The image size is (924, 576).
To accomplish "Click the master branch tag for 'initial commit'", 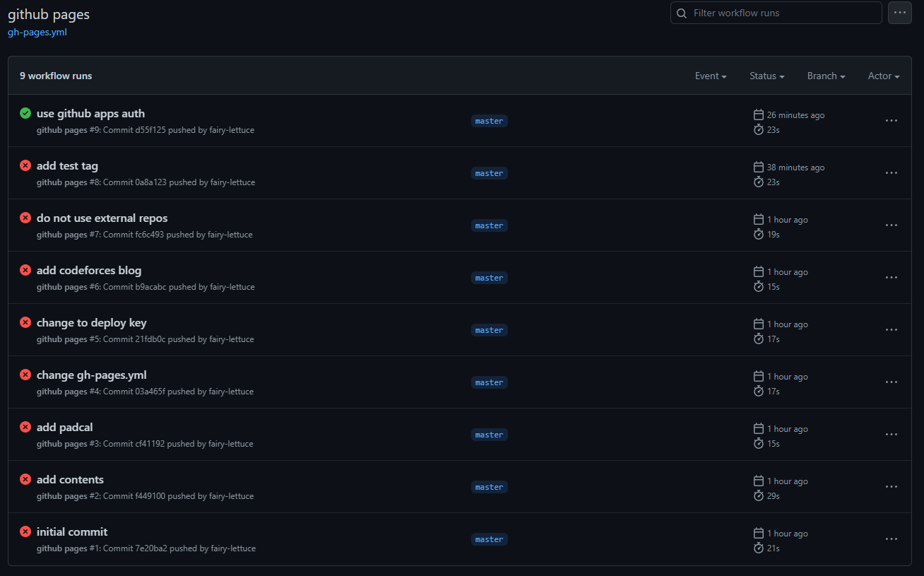I will tap(489, 539).
